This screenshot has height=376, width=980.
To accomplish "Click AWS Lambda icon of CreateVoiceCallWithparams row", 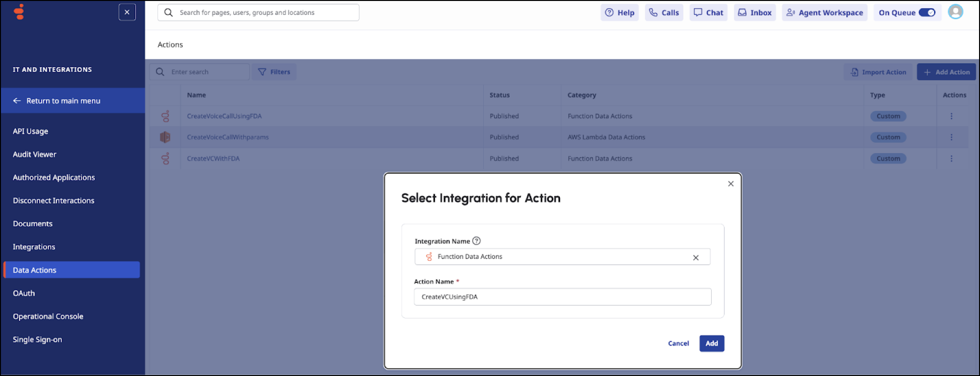I will 165,137.
